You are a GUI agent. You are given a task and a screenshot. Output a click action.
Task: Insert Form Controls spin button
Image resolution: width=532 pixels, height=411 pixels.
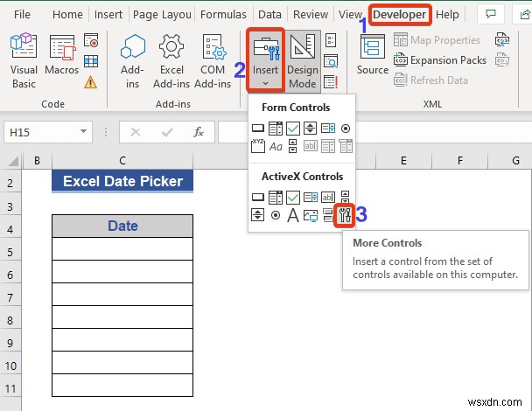click(310, 129)
